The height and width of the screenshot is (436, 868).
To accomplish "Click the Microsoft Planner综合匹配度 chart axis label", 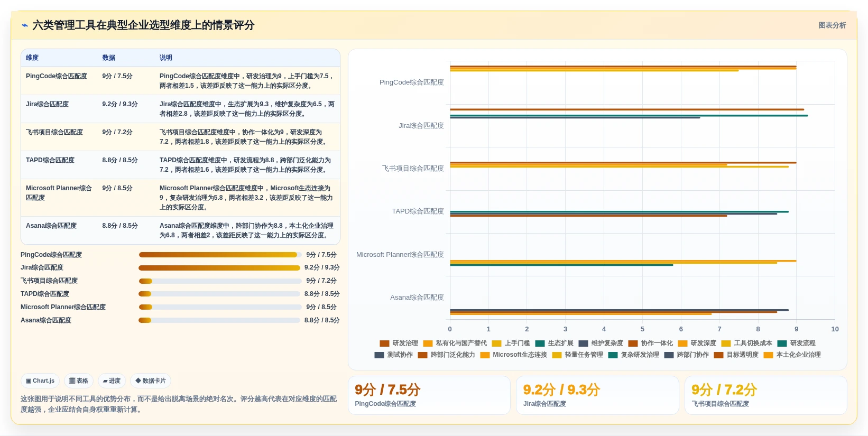I will coord(400,255).
